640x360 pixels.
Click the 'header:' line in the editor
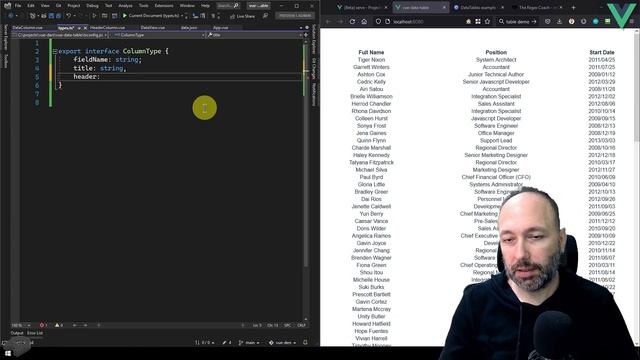tap(87, 77)
